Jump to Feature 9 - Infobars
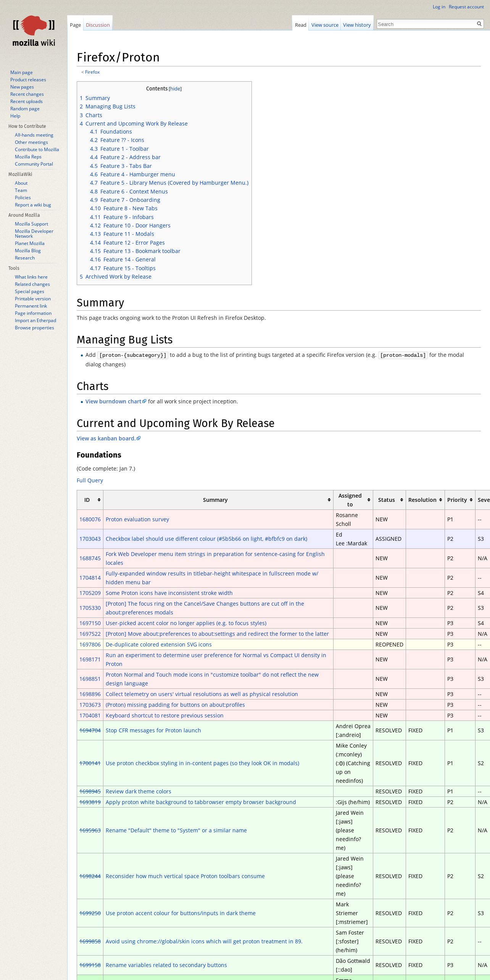The height and width of the screenshot is (980, 490). [122, 217]
